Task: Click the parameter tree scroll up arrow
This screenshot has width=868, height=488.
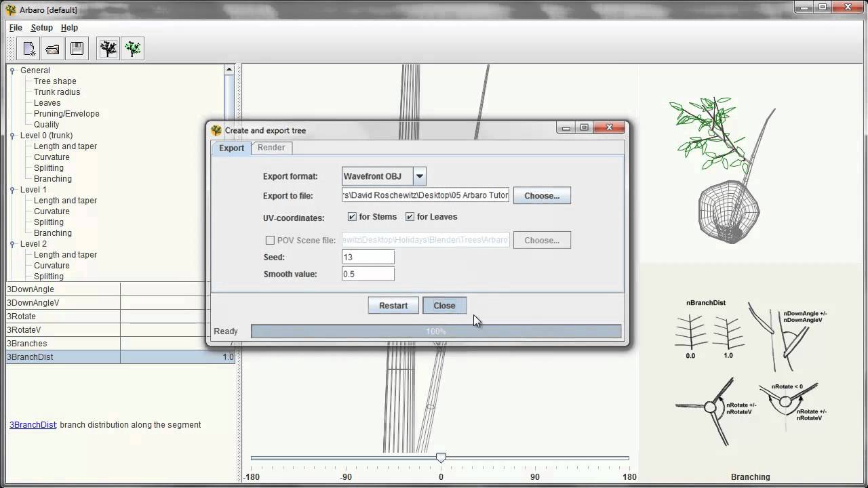Action: point(229,69)
